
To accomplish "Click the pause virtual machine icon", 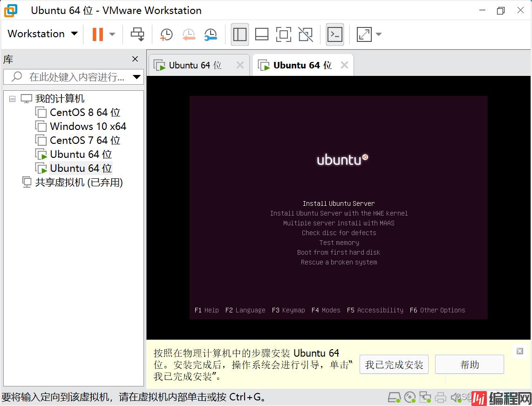I will (97, 34).
